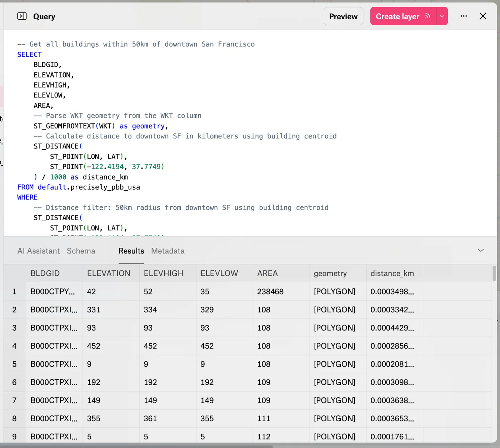500x448 pixels.
Task: Click the default.precisely_pbb_usa table name
Action: click(x=89, y=187)
